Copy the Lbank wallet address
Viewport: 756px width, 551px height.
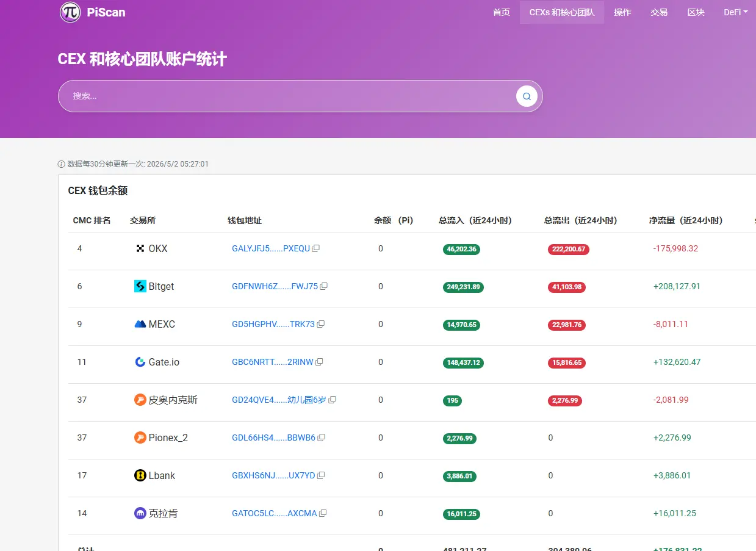pos(321,476)
